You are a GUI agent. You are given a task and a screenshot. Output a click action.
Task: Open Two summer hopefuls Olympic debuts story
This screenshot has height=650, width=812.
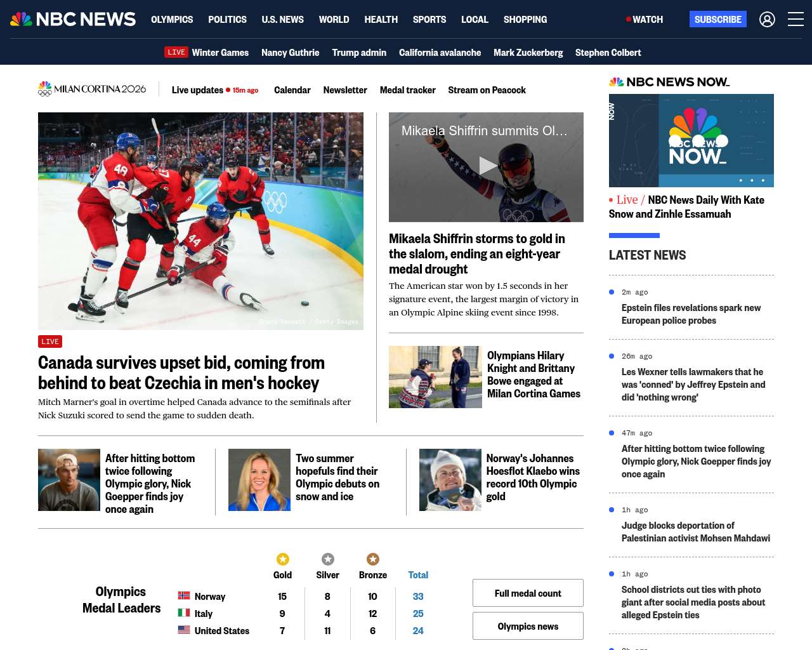(x=337, y=477)
